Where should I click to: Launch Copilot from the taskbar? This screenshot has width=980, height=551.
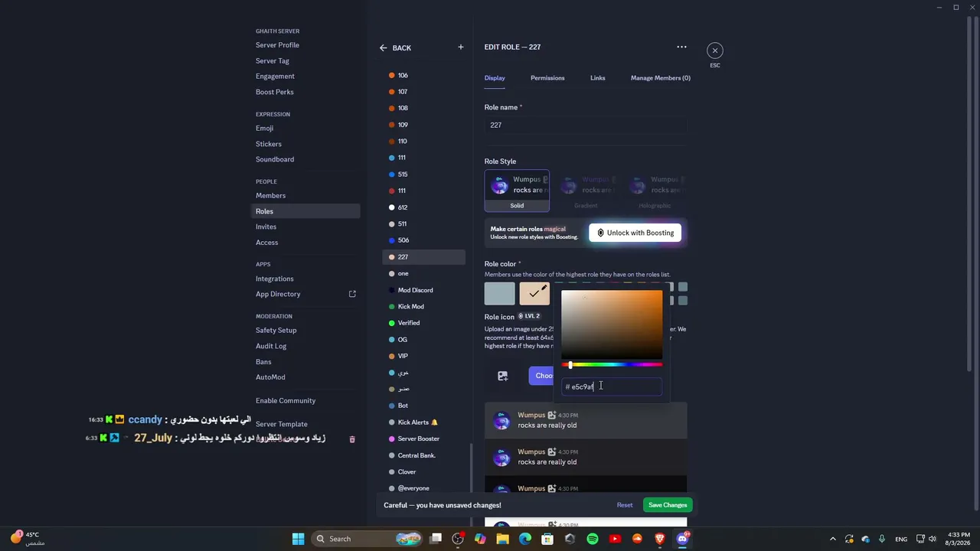480,539
